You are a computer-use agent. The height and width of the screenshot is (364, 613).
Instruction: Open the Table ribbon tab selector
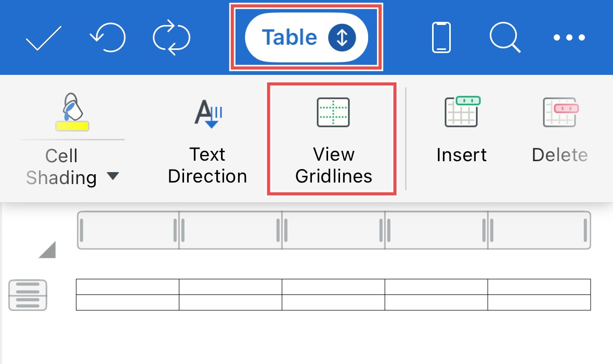tap(306, 37)
